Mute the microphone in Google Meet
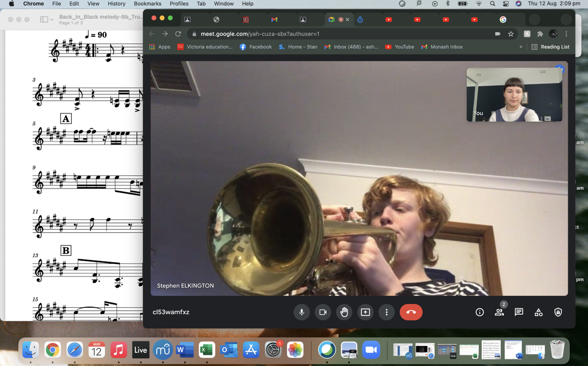Image resolution: width=588 pixels, height=366 pixels. (302, 312)
